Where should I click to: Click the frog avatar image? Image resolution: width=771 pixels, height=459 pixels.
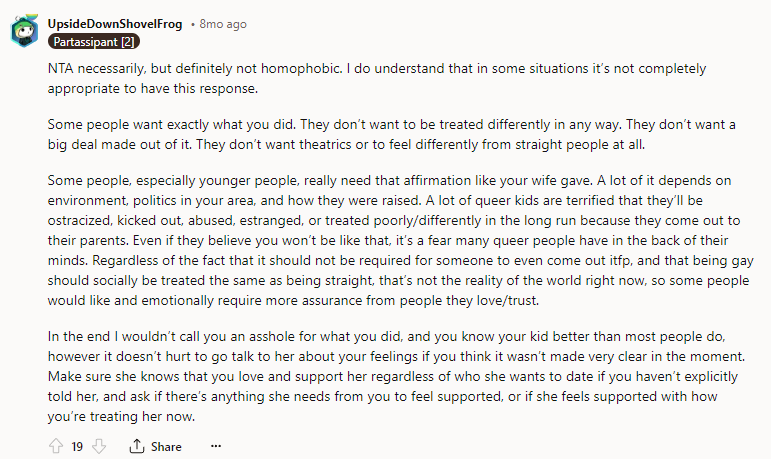[x=25, y=32]
